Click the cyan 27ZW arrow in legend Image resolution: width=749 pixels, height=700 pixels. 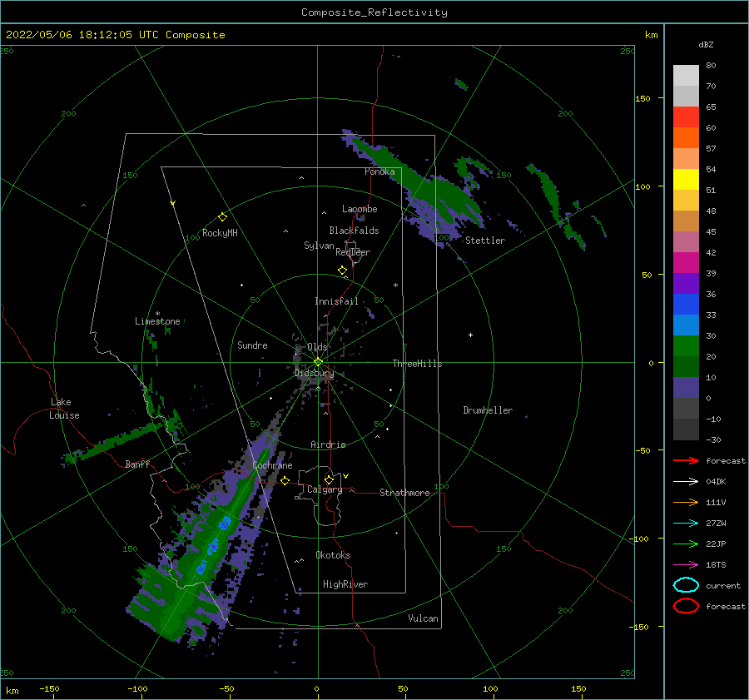(x=686, y=524)
